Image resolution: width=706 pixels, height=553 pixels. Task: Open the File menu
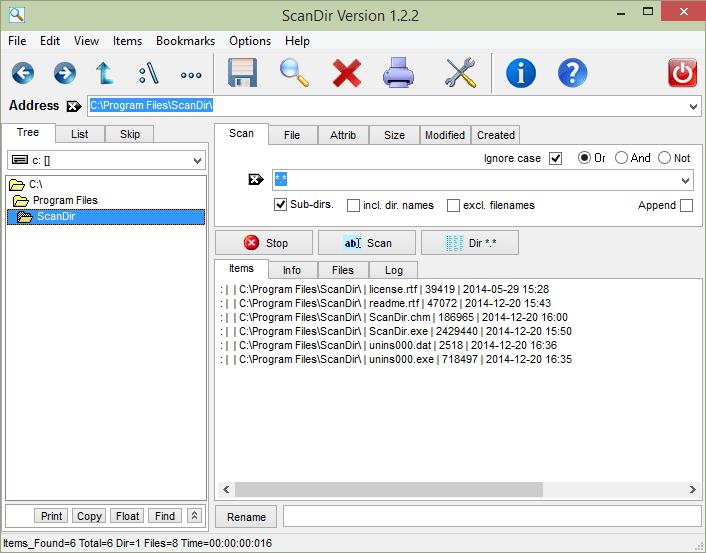pyautogui.click(x=17, y=41)
